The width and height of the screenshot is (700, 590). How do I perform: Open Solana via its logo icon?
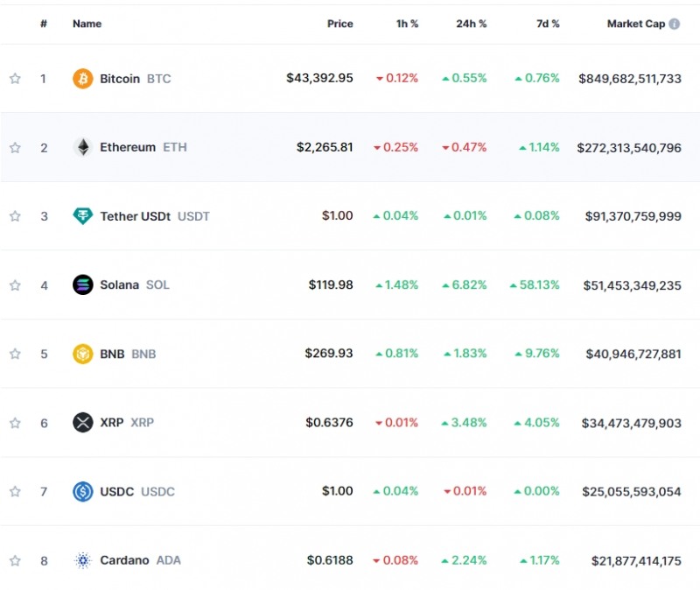tap(83, 284)
